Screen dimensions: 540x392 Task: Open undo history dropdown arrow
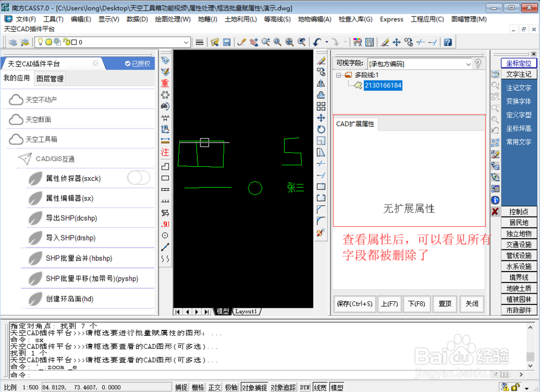tap(327, 42)
